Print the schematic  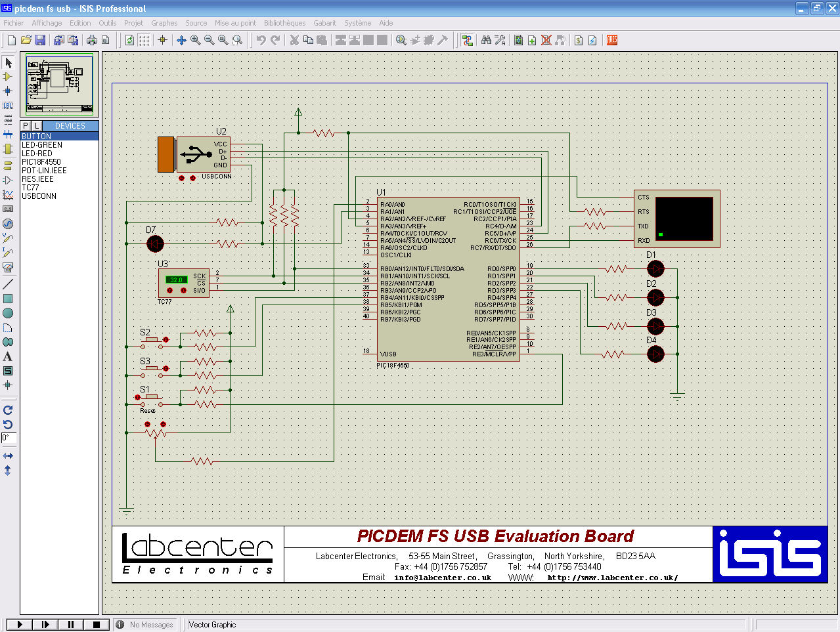[x=92, y=40]
